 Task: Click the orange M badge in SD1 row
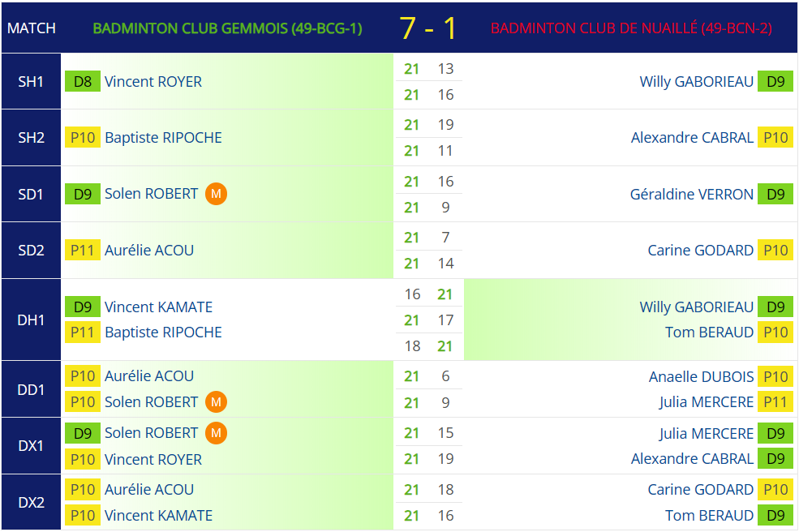(x=216, y=194)
